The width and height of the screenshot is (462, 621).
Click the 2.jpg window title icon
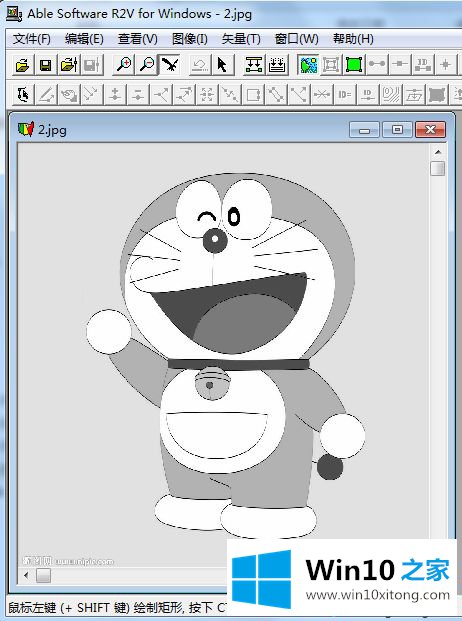tap(26, 129)
